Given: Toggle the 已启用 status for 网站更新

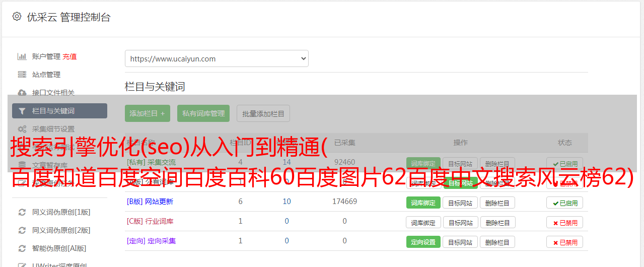Looking at the screenshot, I should (565, 203).
